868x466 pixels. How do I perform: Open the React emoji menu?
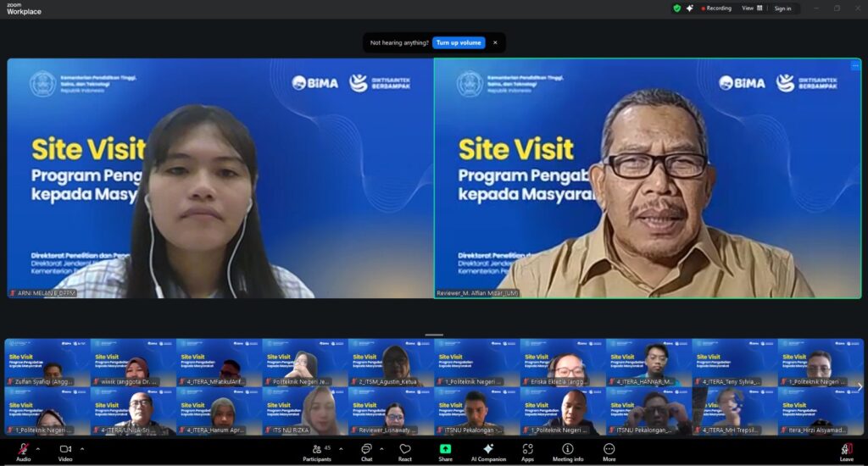[x=405, y=449]
